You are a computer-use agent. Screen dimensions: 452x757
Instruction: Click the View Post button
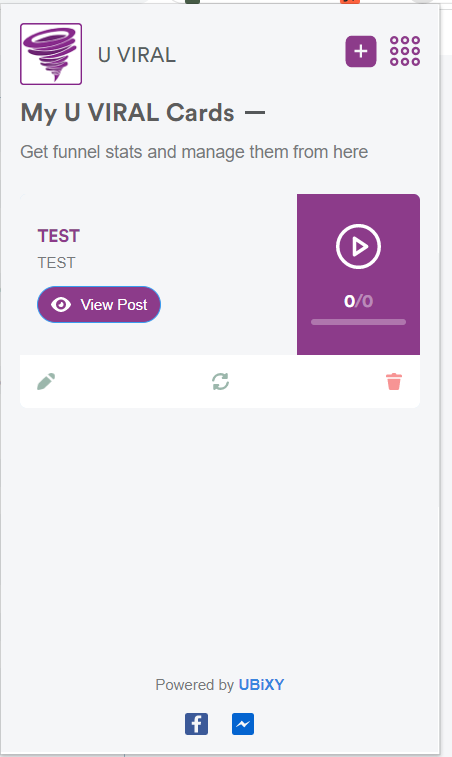tap(99, 305)
